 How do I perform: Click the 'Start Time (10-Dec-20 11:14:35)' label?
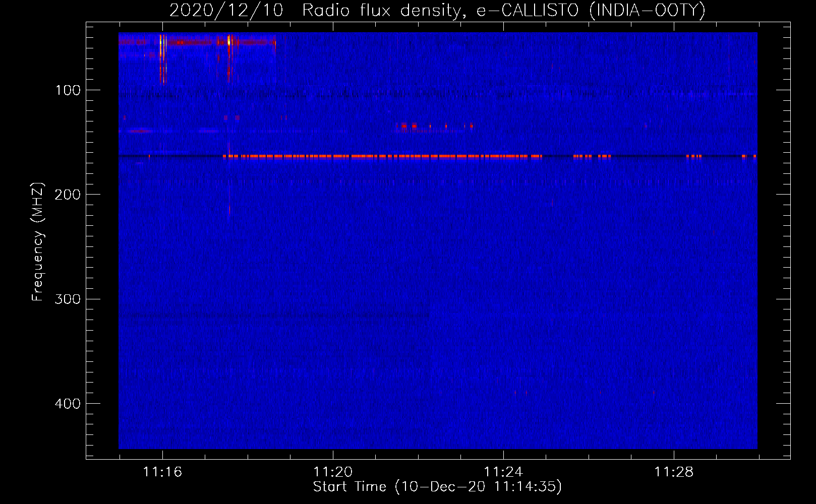tap(437, 487)
